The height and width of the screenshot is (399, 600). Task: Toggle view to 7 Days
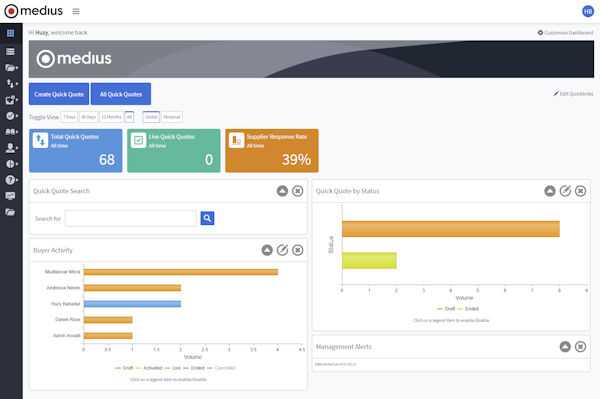pos(69,117)
